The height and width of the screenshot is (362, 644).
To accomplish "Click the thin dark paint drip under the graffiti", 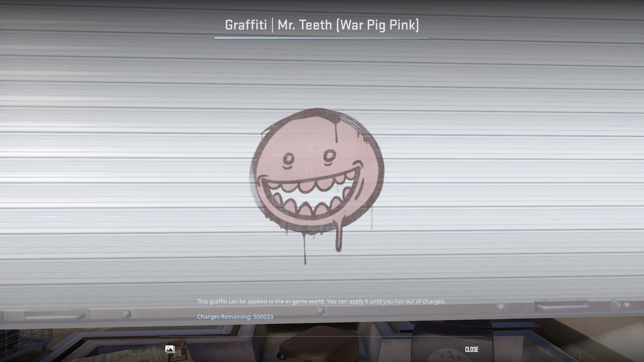I will click(305, 250).
